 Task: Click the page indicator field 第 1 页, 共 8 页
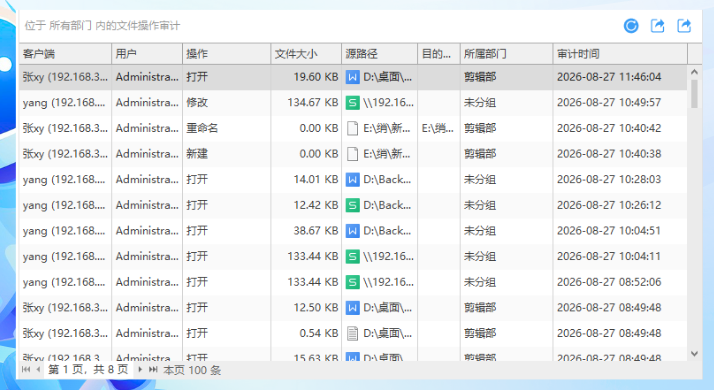coord(88,369)
